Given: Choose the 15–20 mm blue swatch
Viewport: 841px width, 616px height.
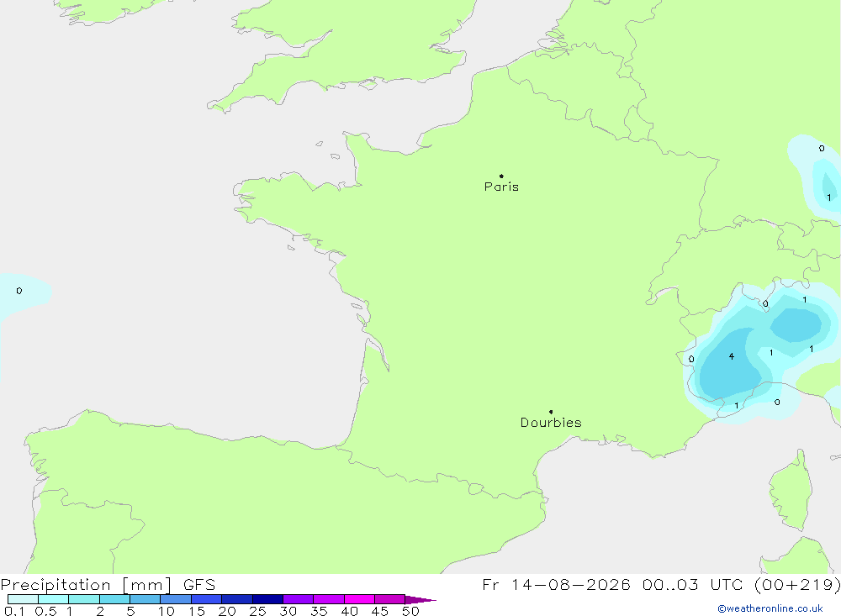Looking at the screenshot, I should click(206, 599).
